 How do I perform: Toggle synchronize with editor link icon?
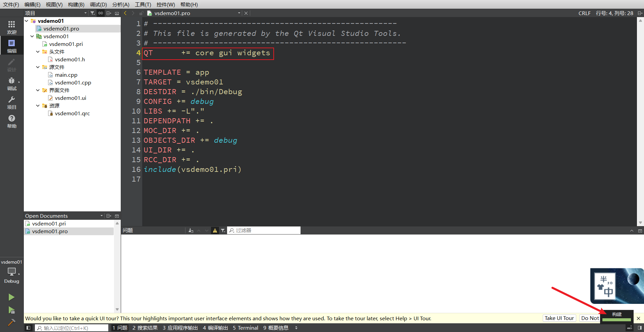pyautogui.click(x=101, y=13)
